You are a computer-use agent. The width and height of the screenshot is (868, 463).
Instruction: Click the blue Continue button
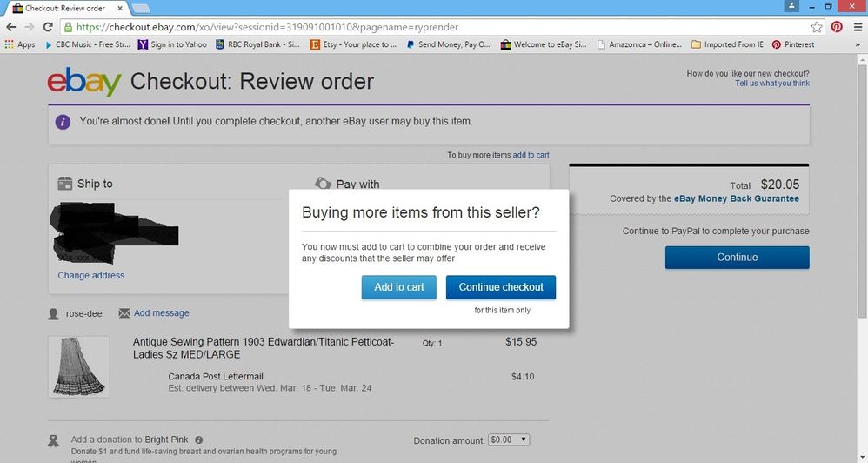(738, 258)
